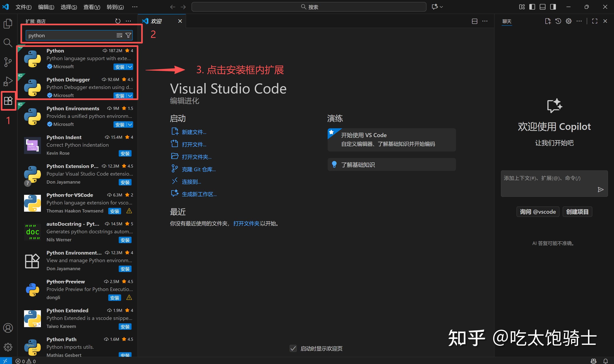Image resolution: width=614 pixels, height=364 pixels.
Task: Open the Explorer view
Action: (8, 23)
